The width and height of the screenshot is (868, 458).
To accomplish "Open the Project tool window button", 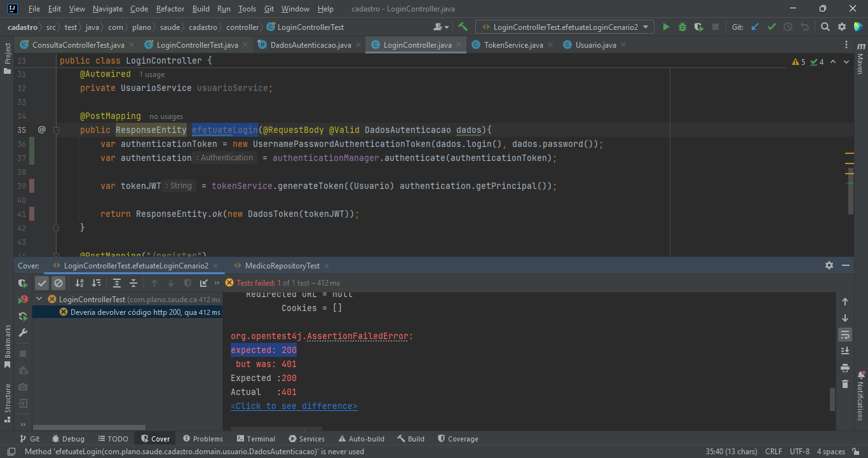I will tap(8, 58).
